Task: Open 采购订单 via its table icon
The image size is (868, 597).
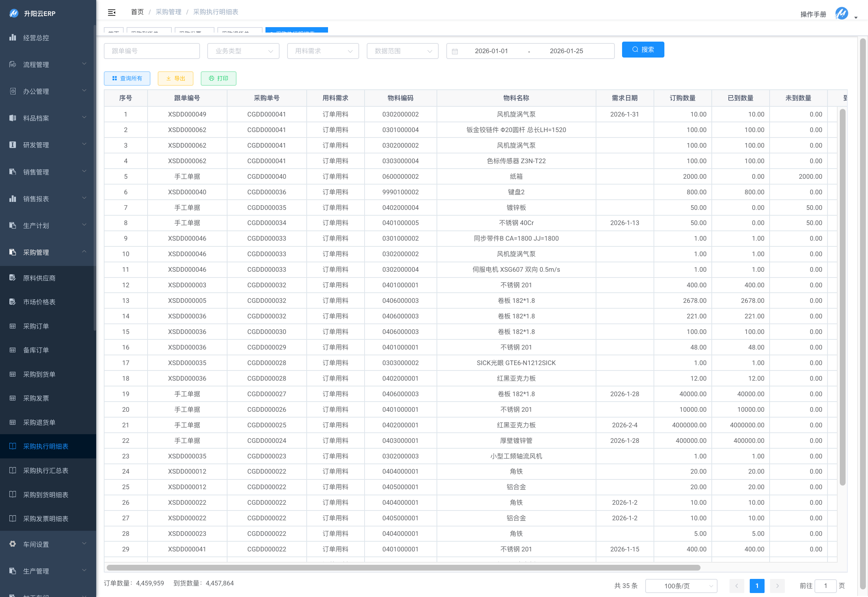Action: point(13,326)
